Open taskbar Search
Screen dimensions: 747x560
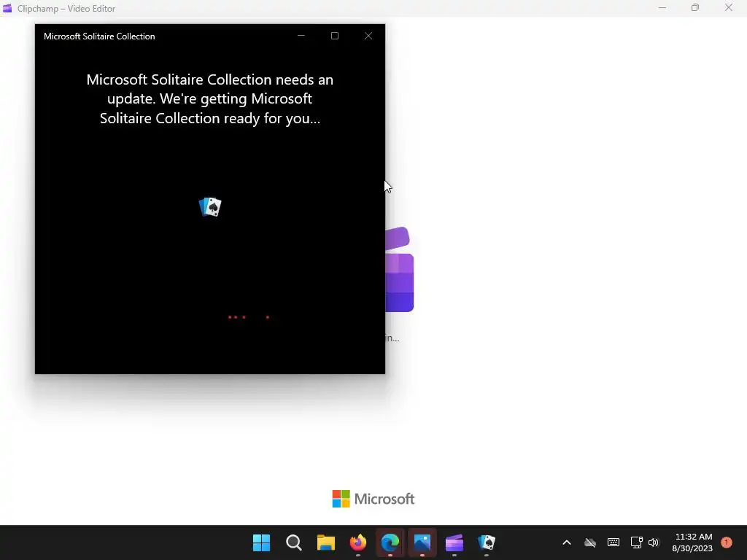point(293,542)
